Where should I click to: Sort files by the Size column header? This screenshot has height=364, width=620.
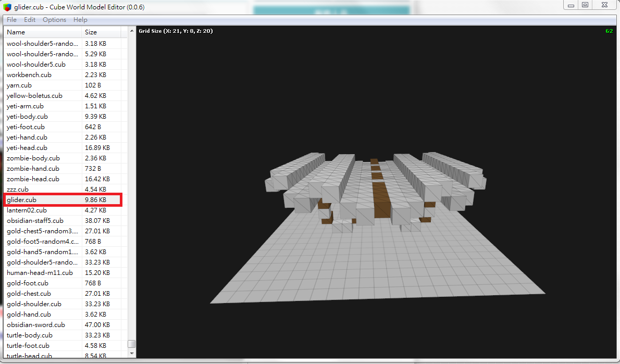(102, 32)
